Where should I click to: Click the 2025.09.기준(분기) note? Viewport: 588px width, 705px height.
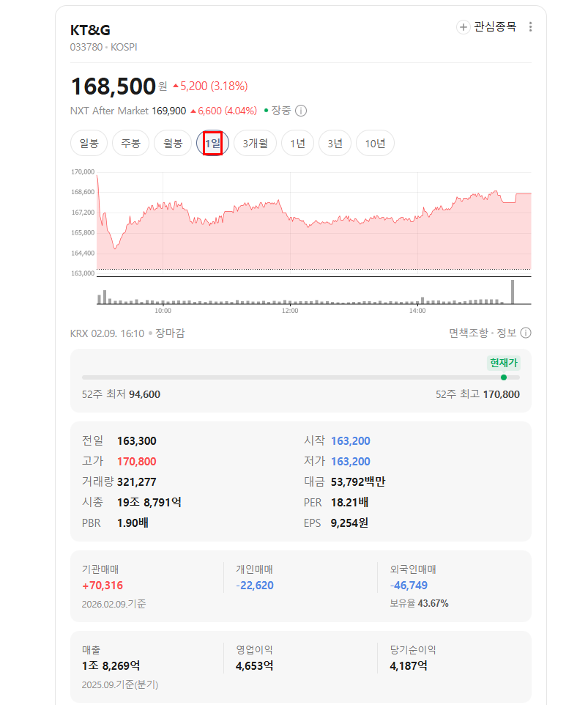pos(120,684)
